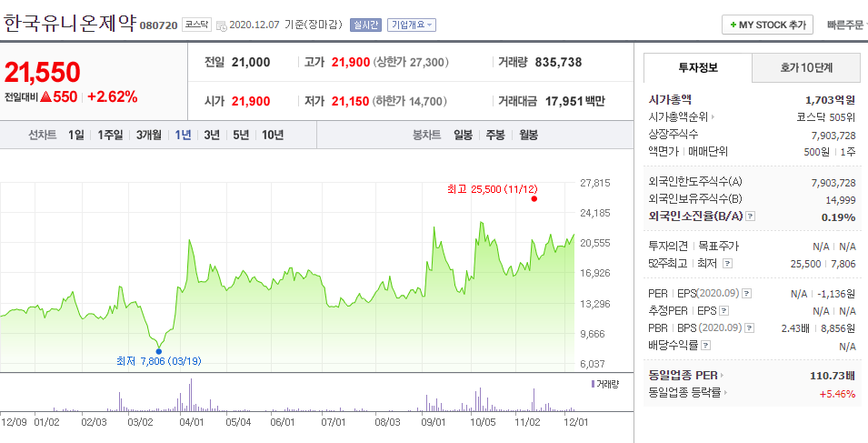Viewport: 868px width, 443px height.
Task: Expand the 빠른주문 dropdown
Action: point(847,25)
